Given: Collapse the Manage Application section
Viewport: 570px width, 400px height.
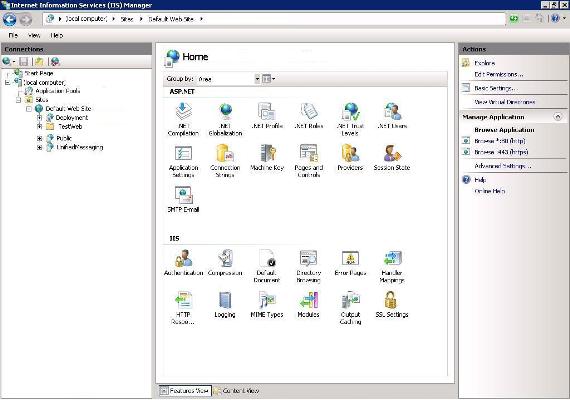Looking at the screenshot, I should click(558, 117).
